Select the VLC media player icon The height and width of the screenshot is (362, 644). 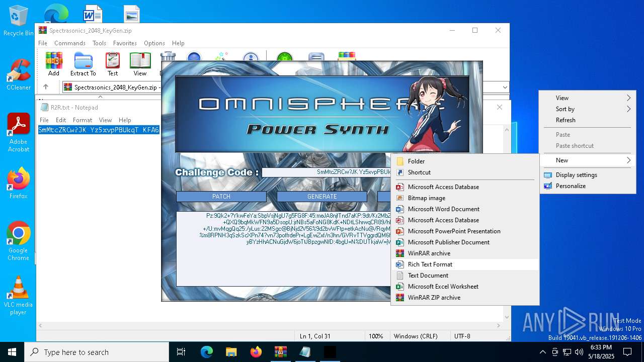coord(19,296)
